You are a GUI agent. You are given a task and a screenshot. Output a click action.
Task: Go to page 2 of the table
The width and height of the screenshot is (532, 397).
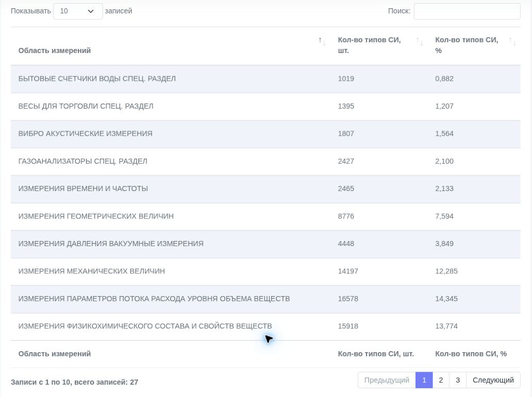click(441, 380)
